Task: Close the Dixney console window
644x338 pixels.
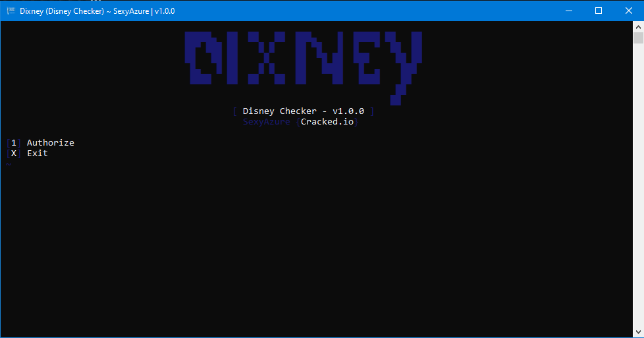Action: (629, 11)
